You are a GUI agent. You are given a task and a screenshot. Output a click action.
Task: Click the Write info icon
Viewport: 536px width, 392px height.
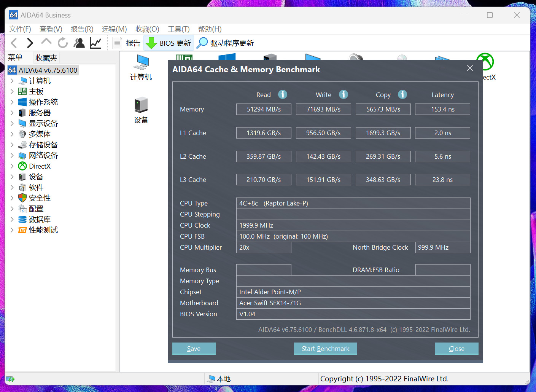[344, 94]
